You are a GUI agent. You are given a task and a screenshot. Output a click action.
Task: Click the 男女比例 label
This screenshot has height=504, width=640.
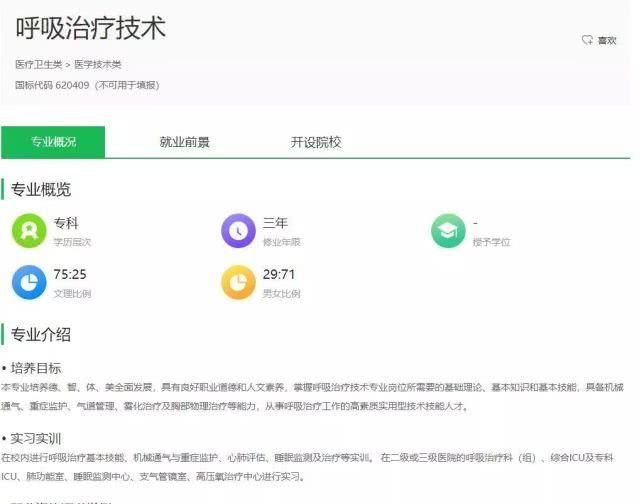click(282, 293)
